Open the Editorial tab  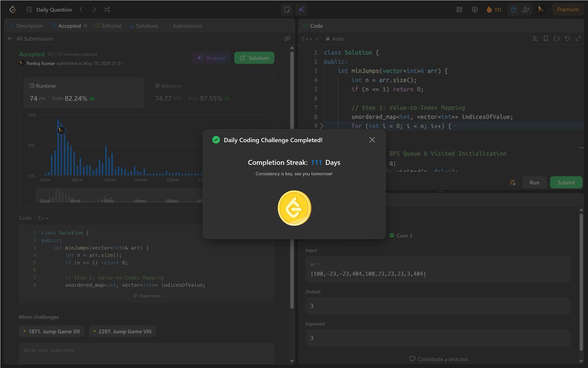pos(108,26)
